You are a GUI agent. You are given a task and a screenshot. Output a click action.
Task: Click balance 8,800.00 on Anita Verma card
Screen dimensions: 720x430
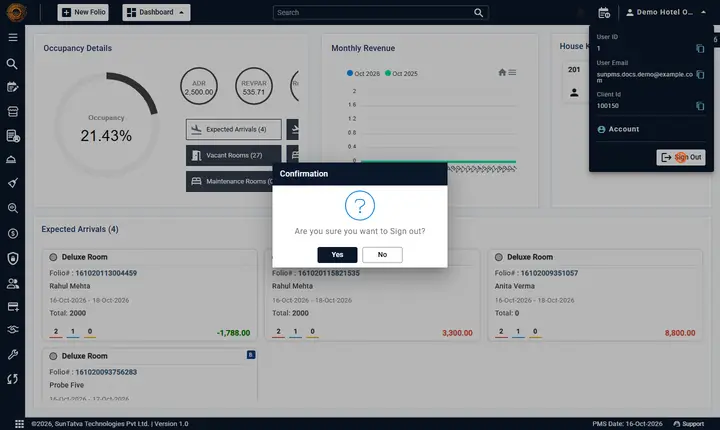point(680,333)
